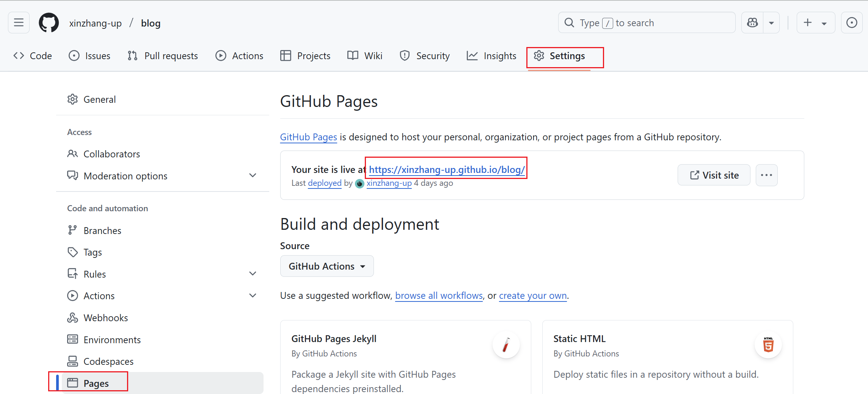Click the Jekyll test-tube icon
This screenshot has width=868, height=394.
click(506, 345)
